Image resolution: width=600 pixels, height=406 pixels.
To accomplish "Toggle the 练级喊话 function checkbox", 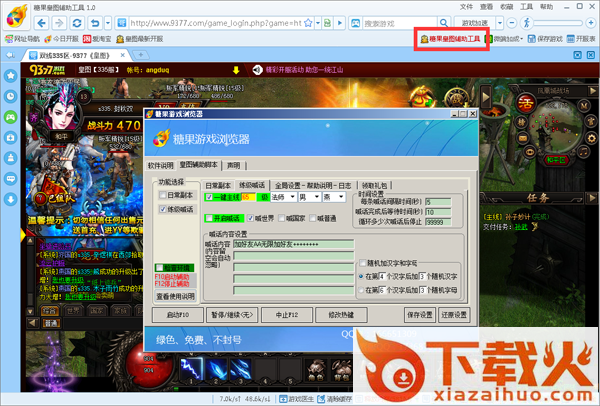I will pyautogui.click(x=163, y=209).
